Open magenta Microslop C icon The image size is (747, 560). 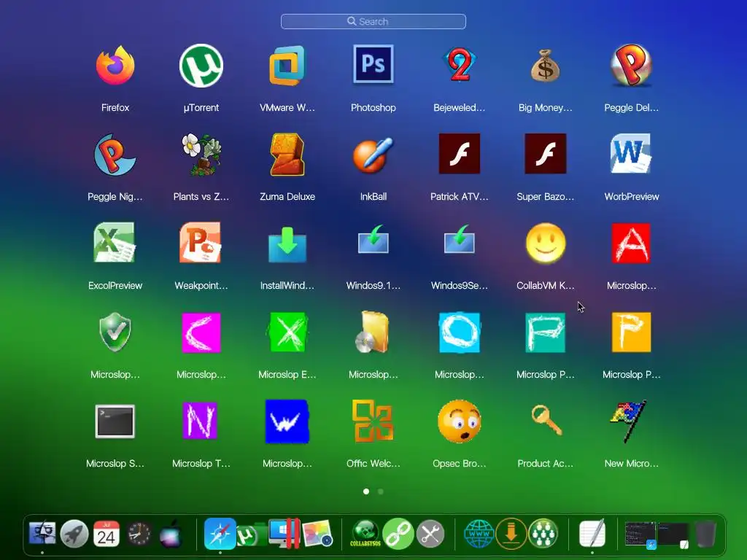coord(201,332)
